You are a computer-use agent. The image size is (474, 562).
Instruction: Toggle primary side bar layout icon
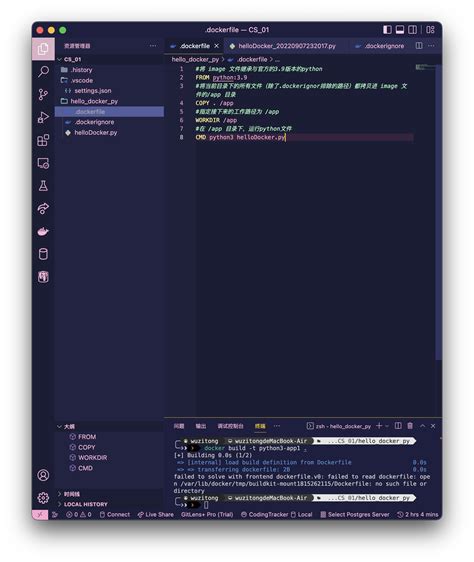point(387,30)
